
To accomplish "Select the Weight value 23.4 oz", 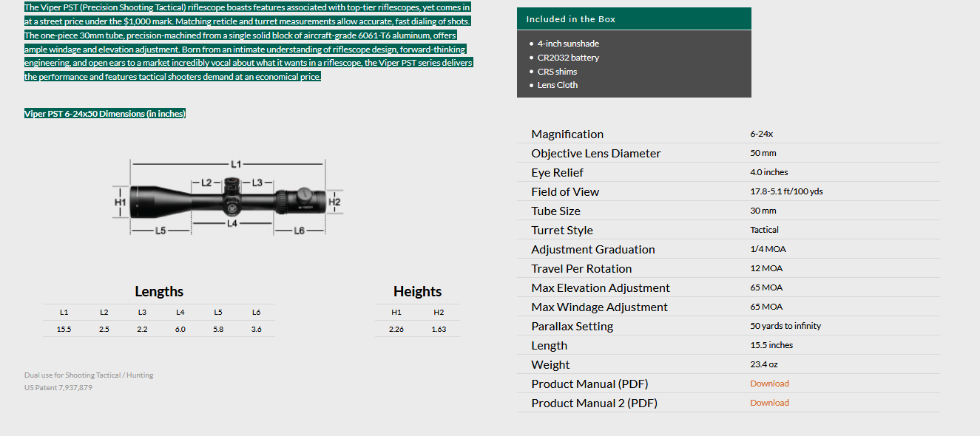I will tap(764, 364).
